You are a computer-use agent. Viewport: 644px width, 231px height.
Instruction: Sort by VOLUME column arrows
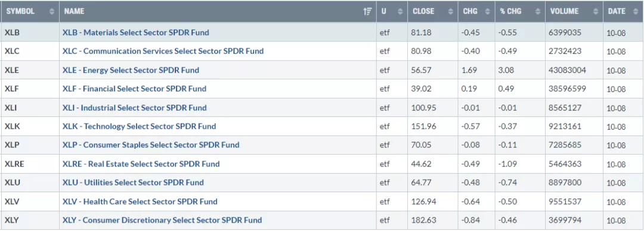(596, 11)
